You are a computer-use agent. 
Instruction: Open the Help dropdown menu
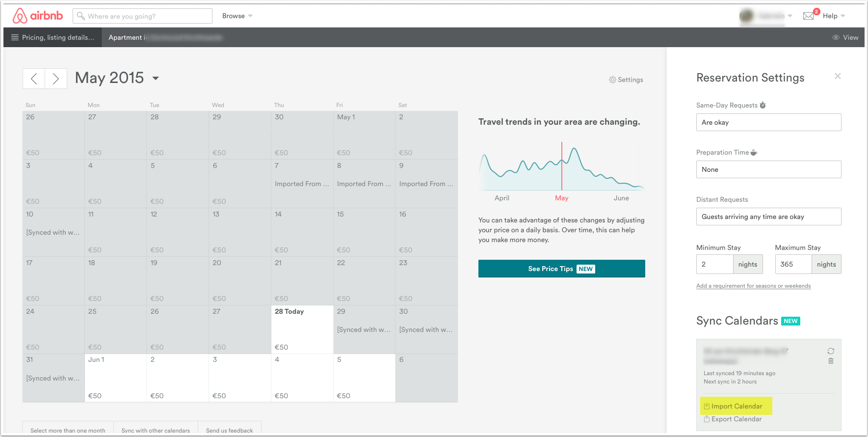[x=834, y=16]
